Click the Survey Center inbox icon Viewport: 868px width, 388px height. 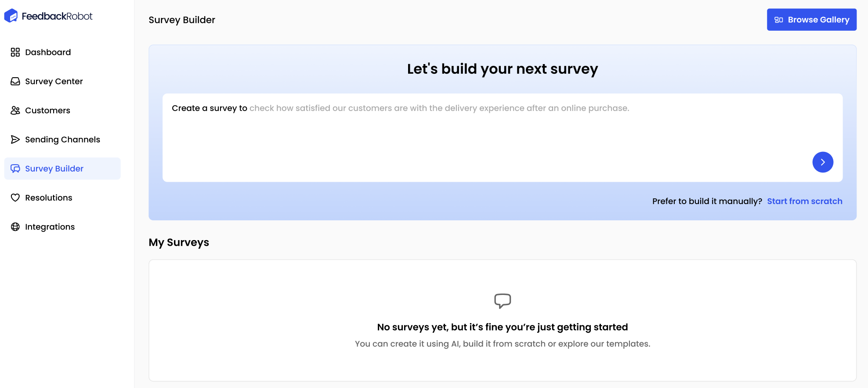point(15,81)
